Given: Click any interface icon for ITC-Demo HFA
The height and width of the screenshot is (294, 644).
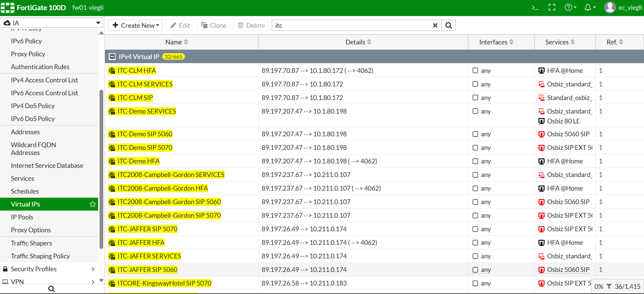Looking at the screenshot, I should click(x=475, y=161).
